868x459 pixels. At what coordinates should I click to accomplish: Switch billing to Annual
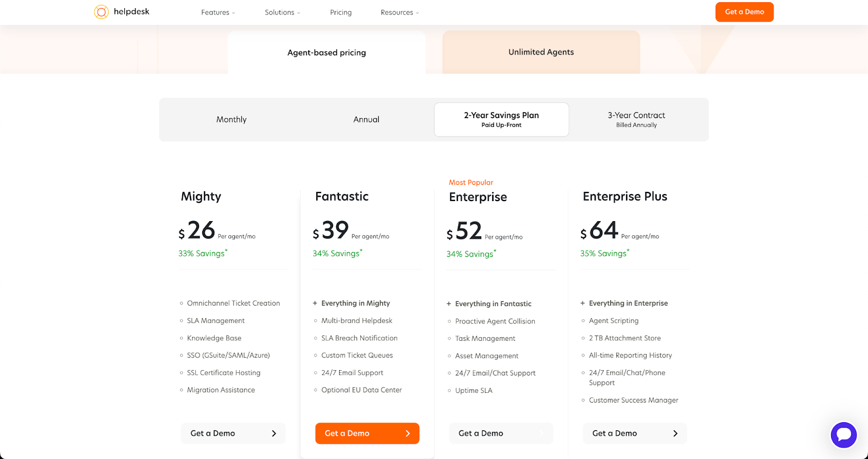[366, 120]
